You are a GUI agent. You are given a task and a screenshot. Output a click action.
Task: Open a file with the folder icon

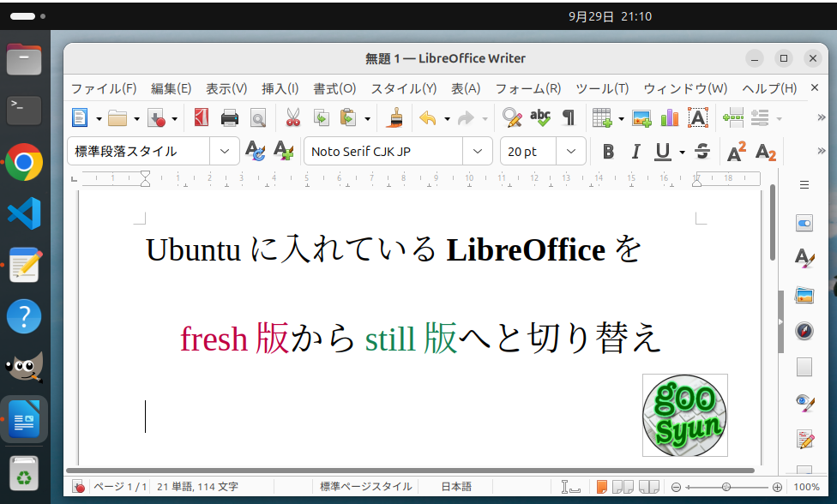[x=117, y=118]
